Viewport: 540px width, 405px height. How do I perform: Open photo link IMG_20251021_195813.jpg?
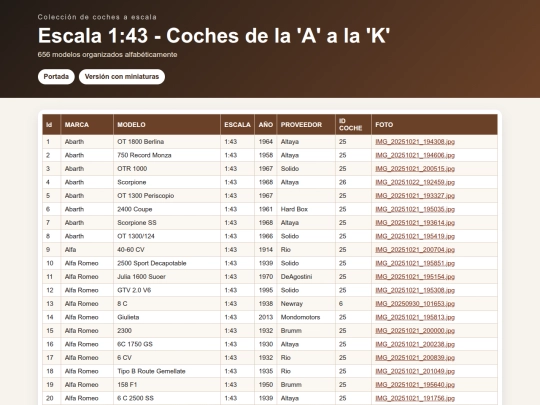[x=415, y=317]
